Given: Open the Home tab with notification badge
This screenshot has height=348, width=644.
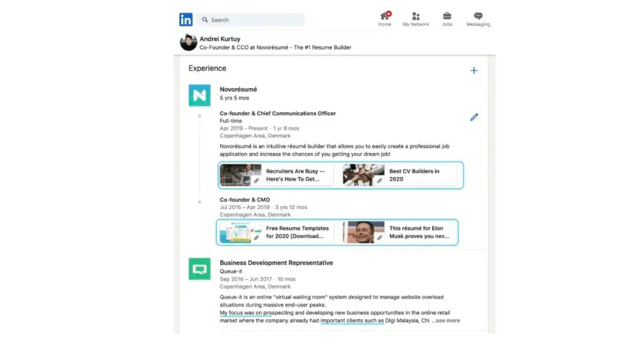Looking at the screenshot, I should tap(385, 19).
